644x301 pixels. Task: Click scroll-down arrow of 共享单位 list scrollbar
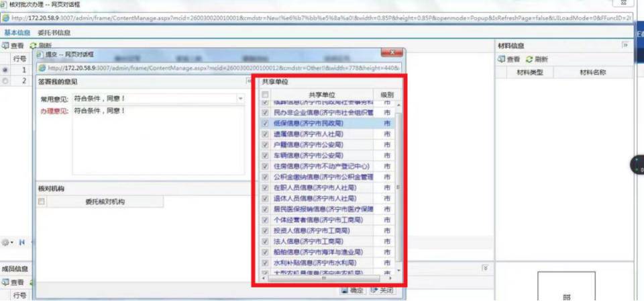click(x=398, y=270)
